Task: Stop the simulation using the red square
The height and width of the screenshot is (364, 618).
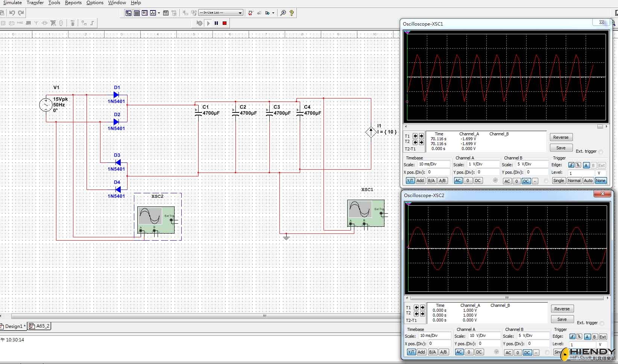Action: point(225,23)
